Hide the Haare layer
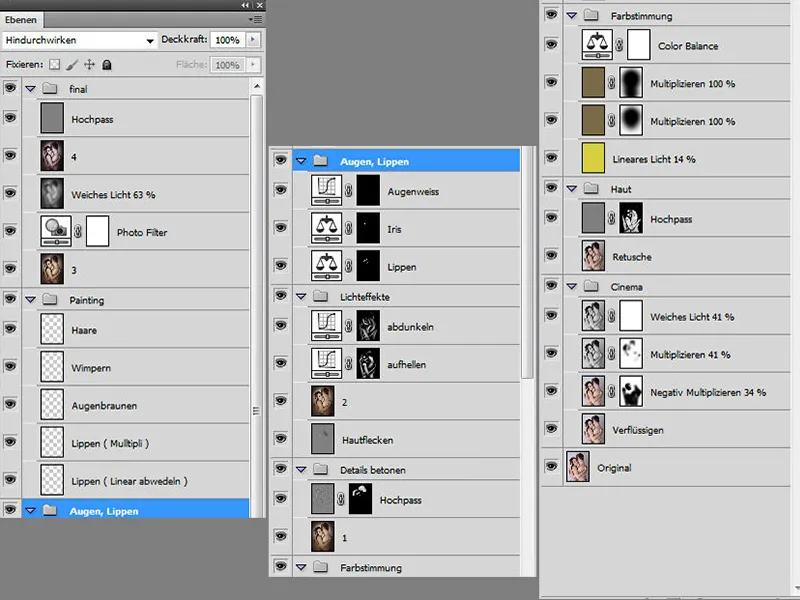The width and height of the screenshot is (800, 600). tap(10, 329)
